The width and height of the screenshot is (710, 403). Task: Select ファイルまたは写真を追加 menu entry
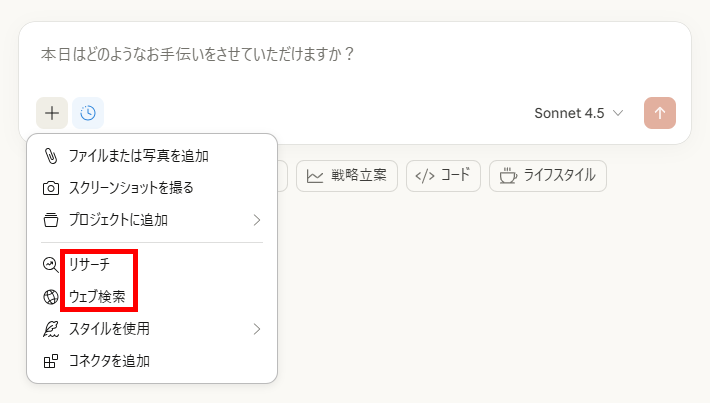[152, 156]
